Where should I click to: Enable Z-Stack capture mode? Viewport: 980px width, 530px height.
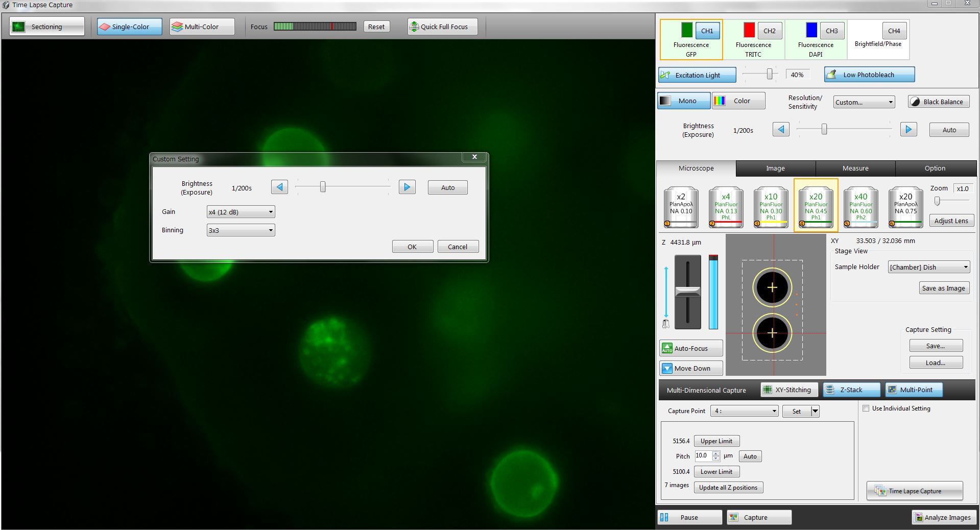tap(851, 390)
